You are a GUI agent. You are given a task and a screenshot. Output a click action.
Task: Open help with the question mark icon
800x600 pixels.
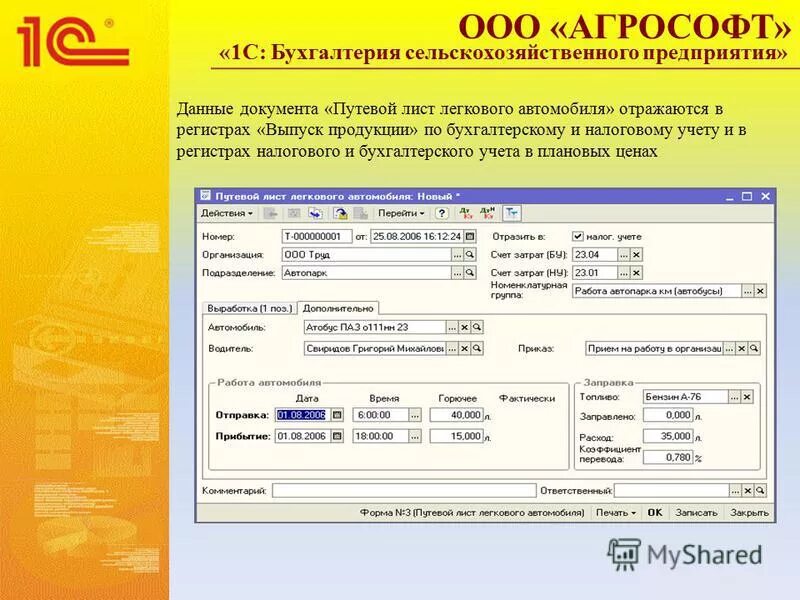click(442, 214)
